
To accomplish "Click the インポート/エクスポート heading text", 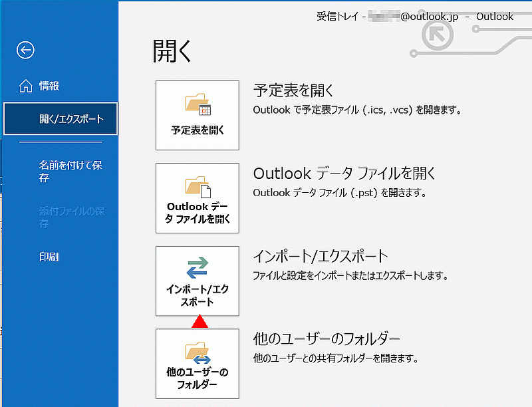I will click(321, 256).
